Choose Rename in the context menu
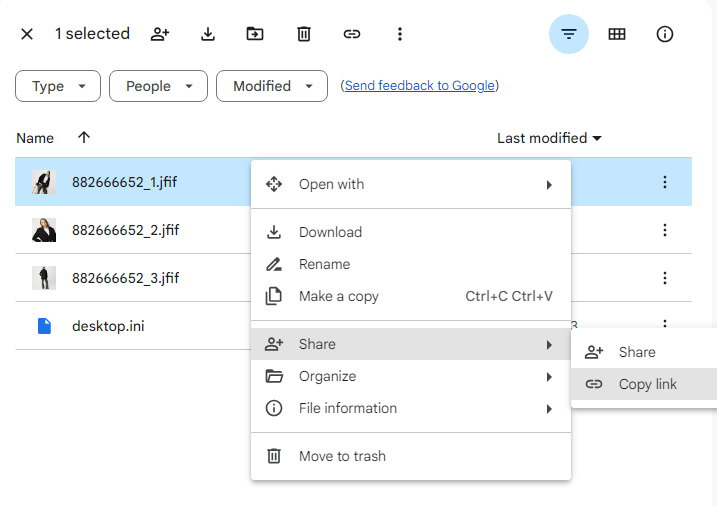717x507 pixels. [411, 264]
